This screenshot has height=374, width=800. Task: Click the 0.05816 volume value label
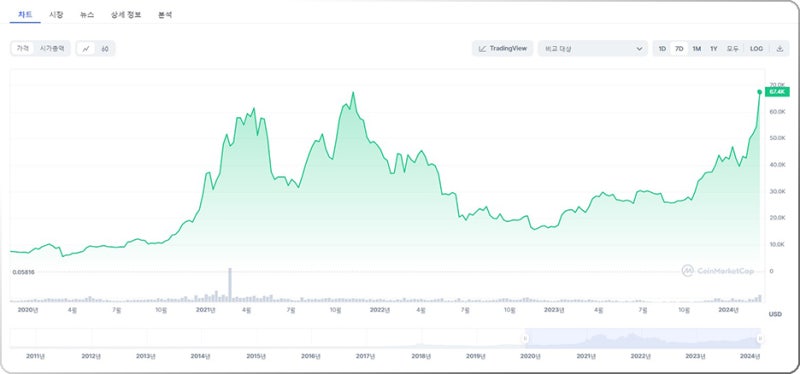click(x=23, y=272)
